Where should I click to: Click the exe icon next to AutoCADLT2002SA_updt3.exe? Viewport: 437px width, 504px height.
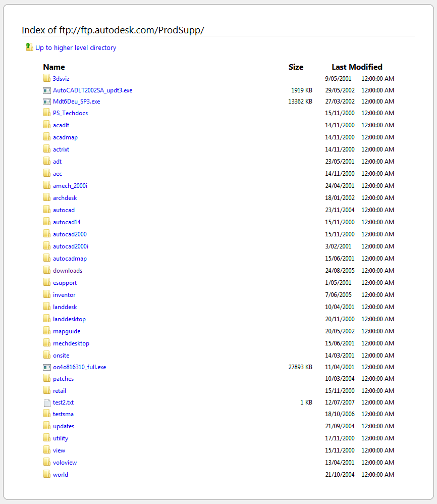(47, 90)
